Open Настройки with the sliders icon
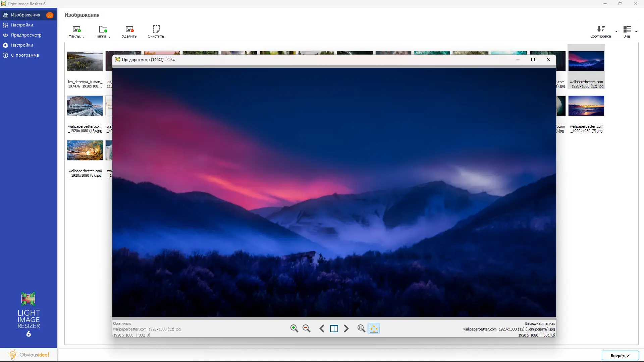The width and height of the screenshot is (644, 362). pos(22,25)
